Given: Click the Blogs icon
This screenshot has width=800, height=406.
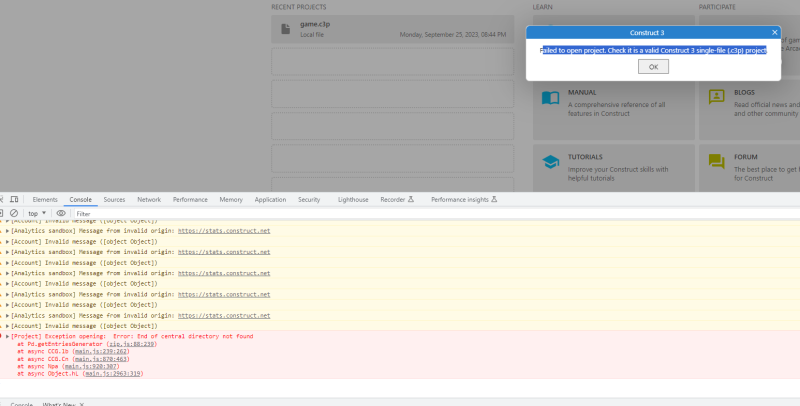Looking at the screenshot, I should [716, 96].
